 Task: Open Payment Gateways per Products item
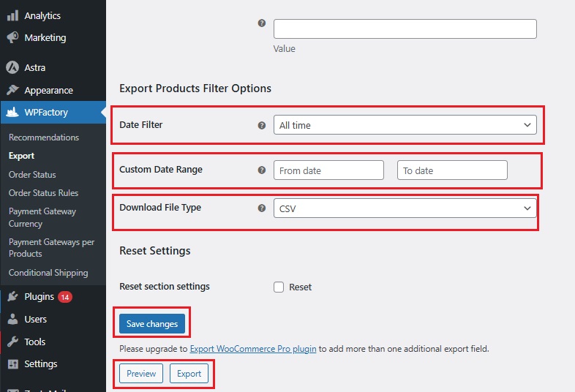[51, 247]
